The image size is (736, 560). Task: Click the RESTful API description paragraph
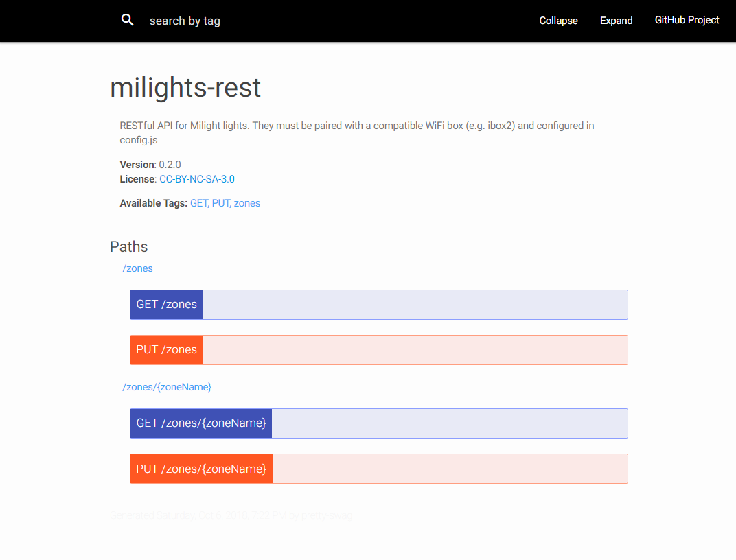point(357,132)
